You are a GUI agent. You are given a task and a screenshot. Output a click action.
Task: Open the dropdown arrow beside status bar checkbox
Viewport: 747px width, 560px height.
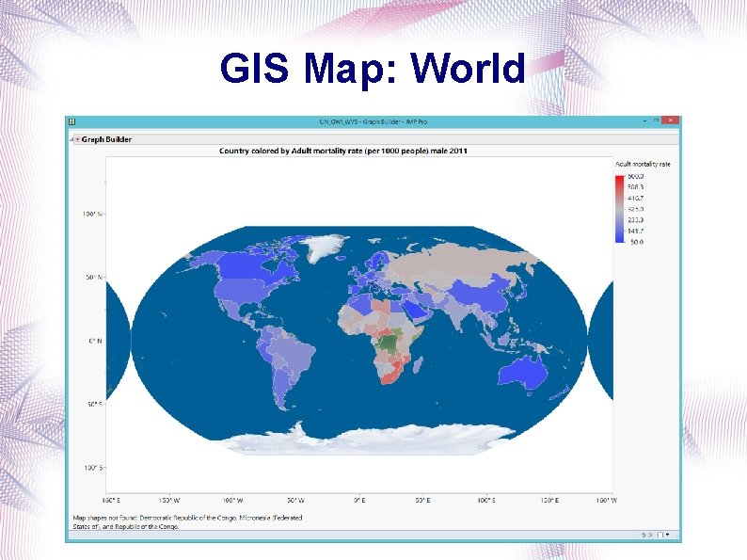[x=667, y=535]
